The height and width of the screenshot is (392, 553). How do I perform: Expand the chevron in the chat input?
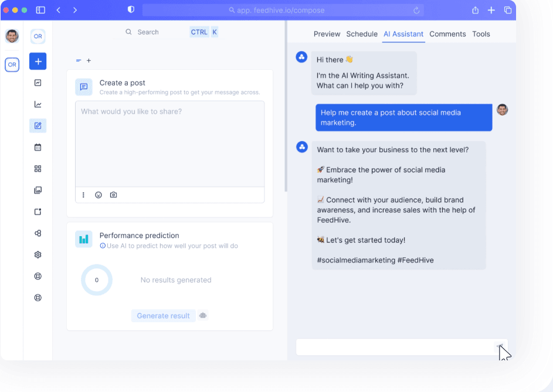pos(500,347)
